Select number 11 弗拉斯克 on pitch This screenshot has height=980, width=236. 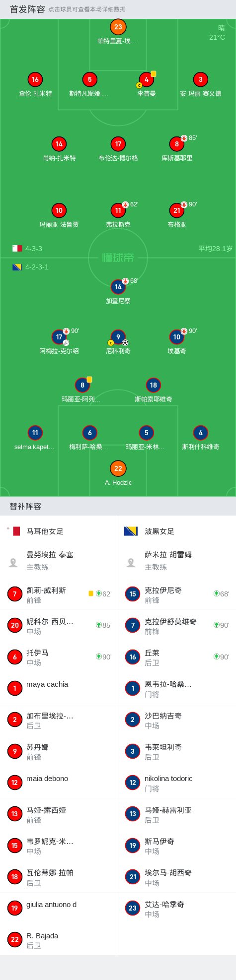pyautogui.click(x=118, y=210)
